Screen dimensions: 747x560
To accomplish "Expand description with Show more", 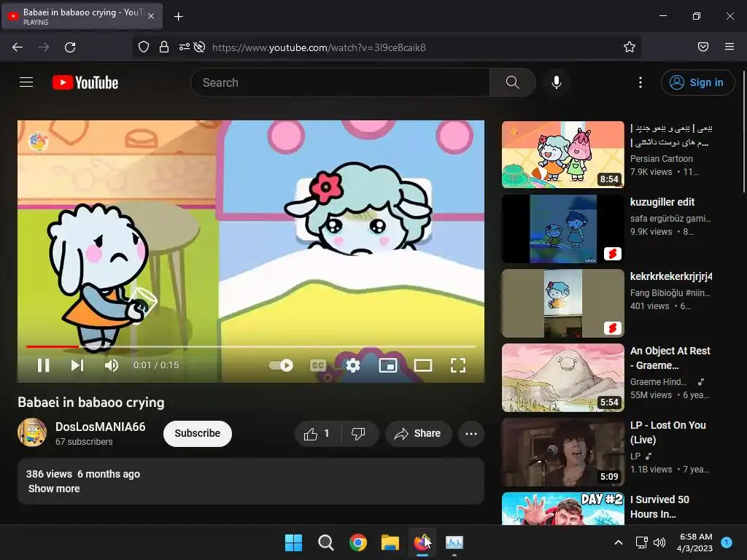I will (x=54, y=489).
